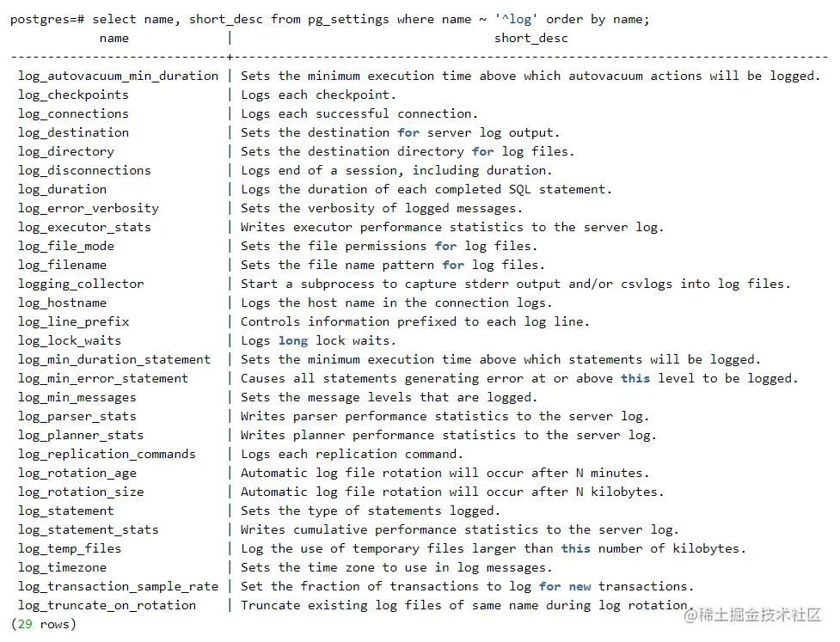Click log_transaction_sample_rate name
Image resolution: width=840 pixels, height=642 pixels.
tap(118, 586)
